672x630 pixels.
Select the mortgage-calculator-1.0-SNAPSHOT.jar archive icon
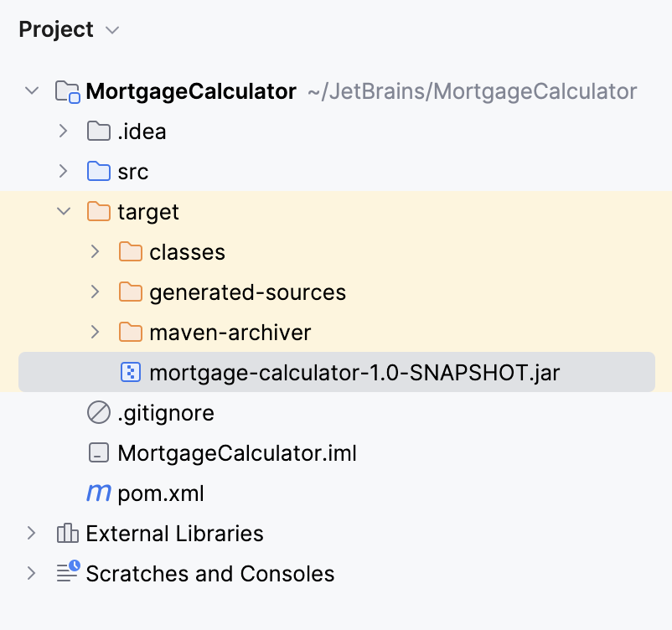pos(130,372)
